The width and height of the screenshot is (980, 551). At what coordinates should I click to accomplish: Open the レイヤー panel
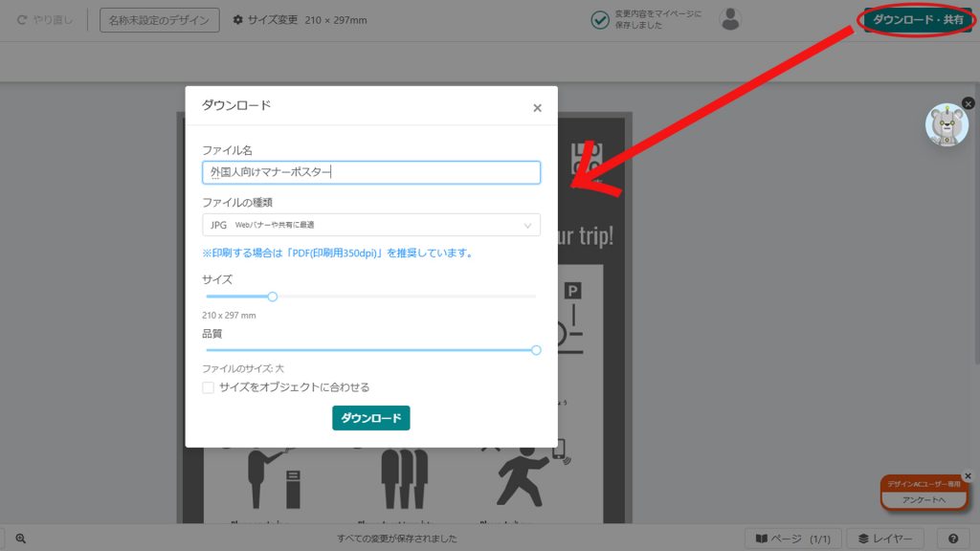click(886, 539)
